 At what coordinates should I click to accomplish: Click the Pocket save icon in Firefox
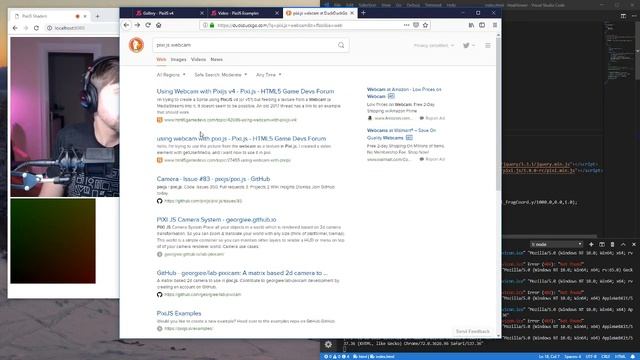(416, 25)
